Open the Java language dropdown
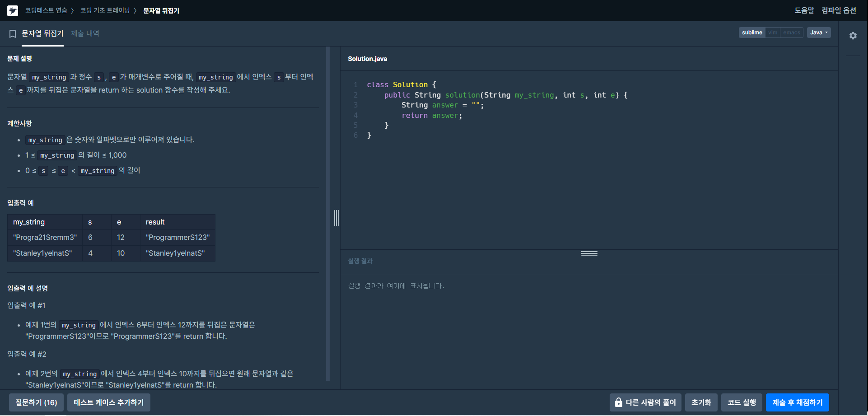This screenshot has width=868, height=416. click(819, 33)
